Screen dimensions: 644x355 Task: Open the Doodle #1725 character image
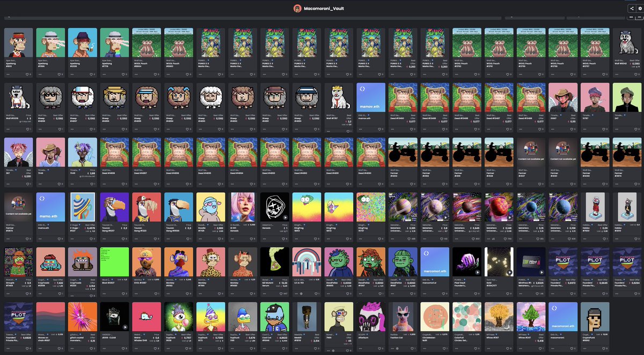(x=211, y=207)
